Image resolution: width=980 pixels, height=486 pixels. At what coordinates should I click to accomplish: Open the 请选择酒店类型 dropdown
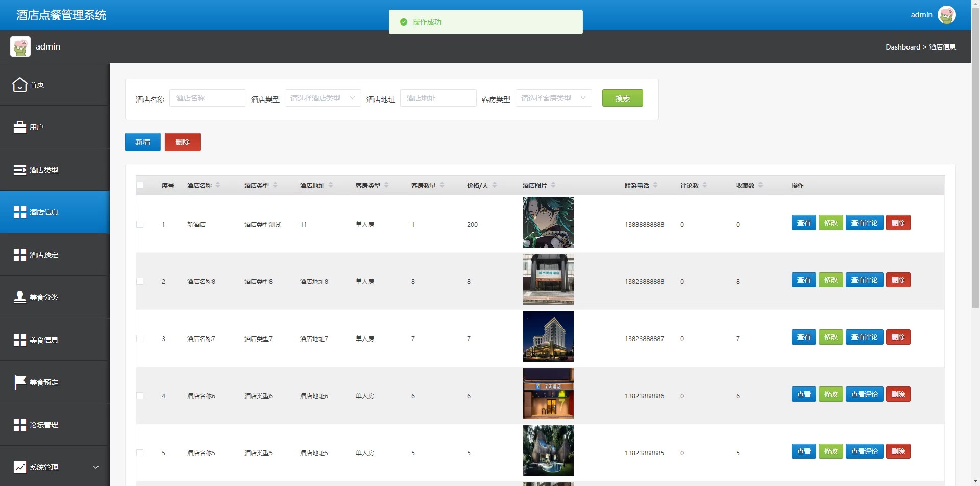pos(323,98)
